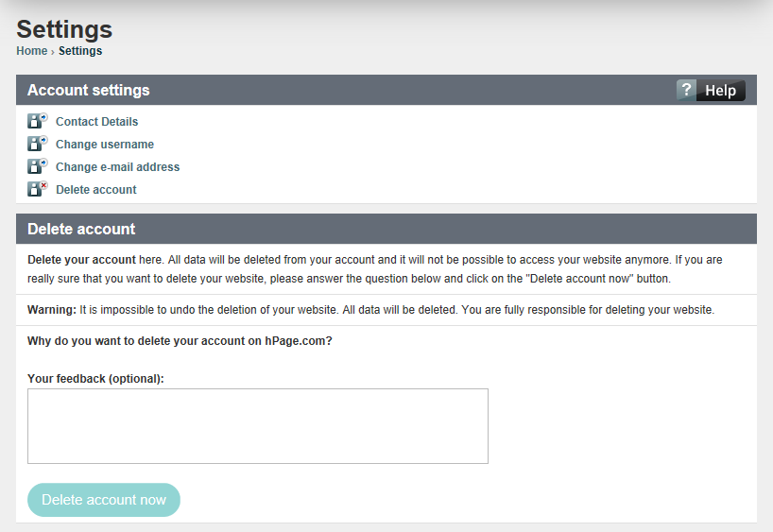Click the Your feedback (optional) label

[x=95, y=379]
